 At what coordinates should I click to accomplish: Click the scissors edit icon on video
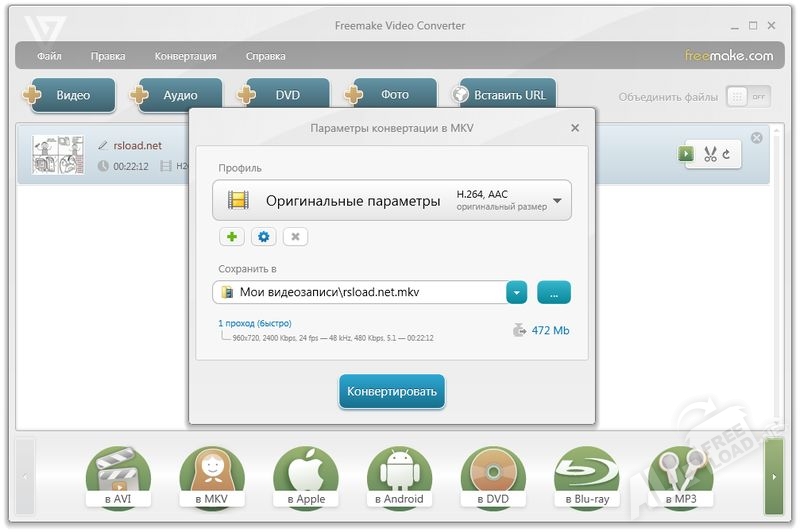(710, 154)
